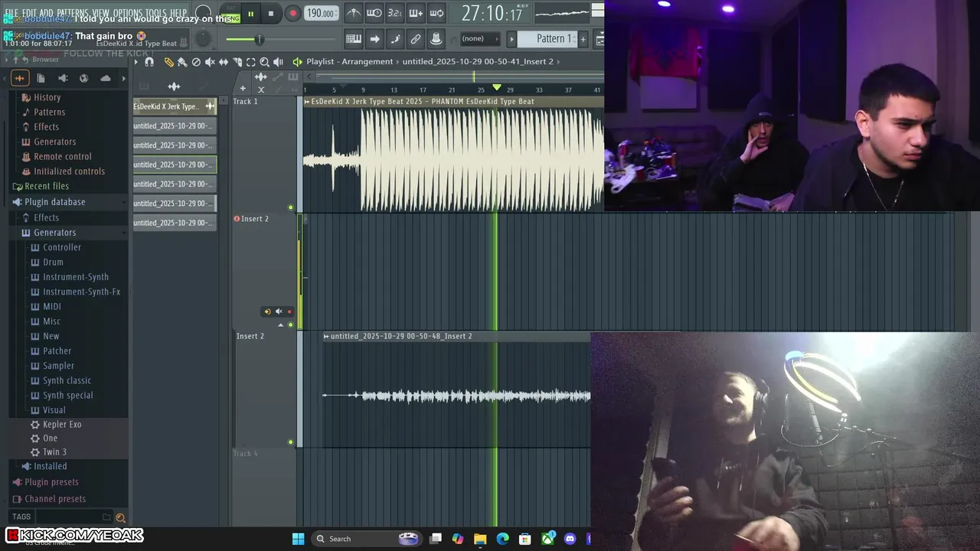Screen dimensions: 980x551
Task: Pause playback with the pause button
Action: click(x=250, y=14)
